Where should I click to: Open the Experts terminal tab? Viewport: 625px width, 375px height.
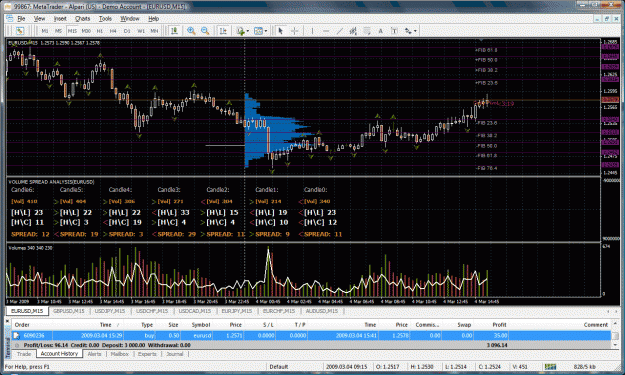147,354
